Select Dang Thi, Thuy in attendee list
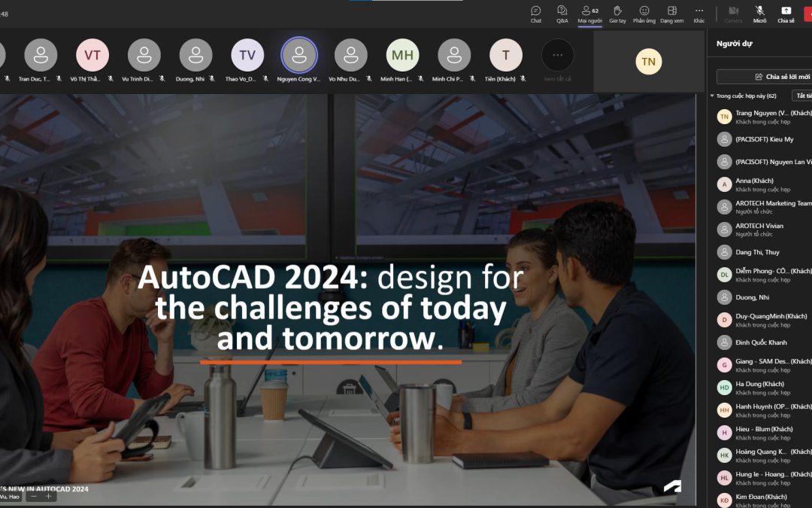812x508 pixels. coord(765,252)
